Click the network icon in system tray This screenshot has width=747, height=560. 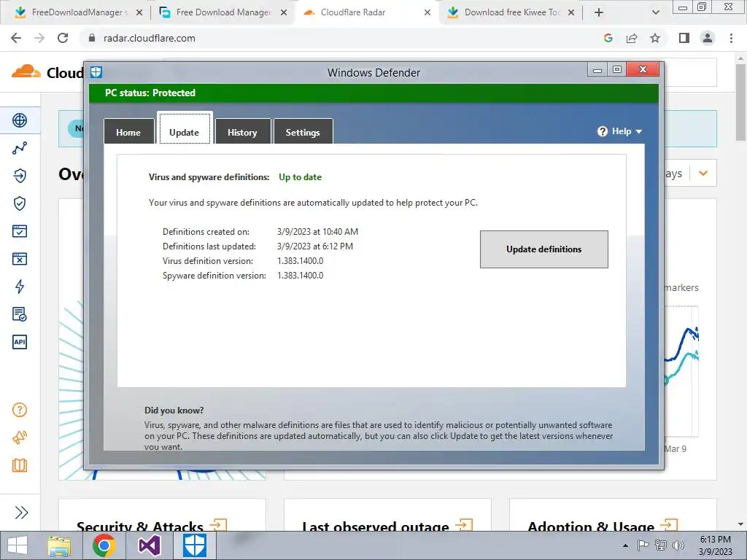pos(660,545)
